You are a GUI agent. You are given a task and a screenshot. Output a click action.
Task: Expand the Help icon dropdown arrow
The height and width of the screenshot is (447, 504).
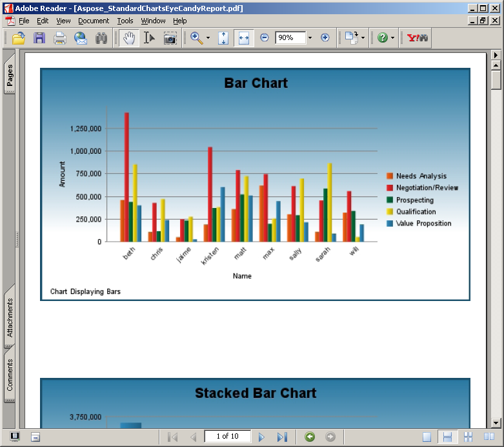pyautogui.click(x=392, y=38)
